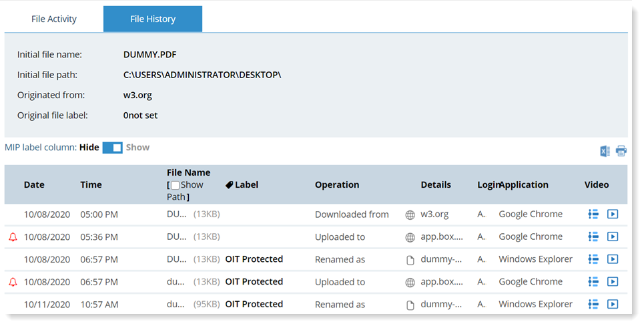644x326 pixels.
Task: Click alert bell on 05:36 PM upload row
Action: pyautogui.click(x=13, y=236)
